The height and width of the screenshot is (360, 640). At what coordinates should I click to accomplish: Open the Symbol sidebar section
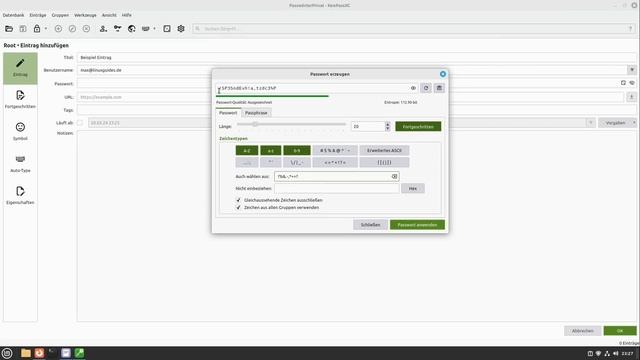pyautogui.click(x=20, y=131)
